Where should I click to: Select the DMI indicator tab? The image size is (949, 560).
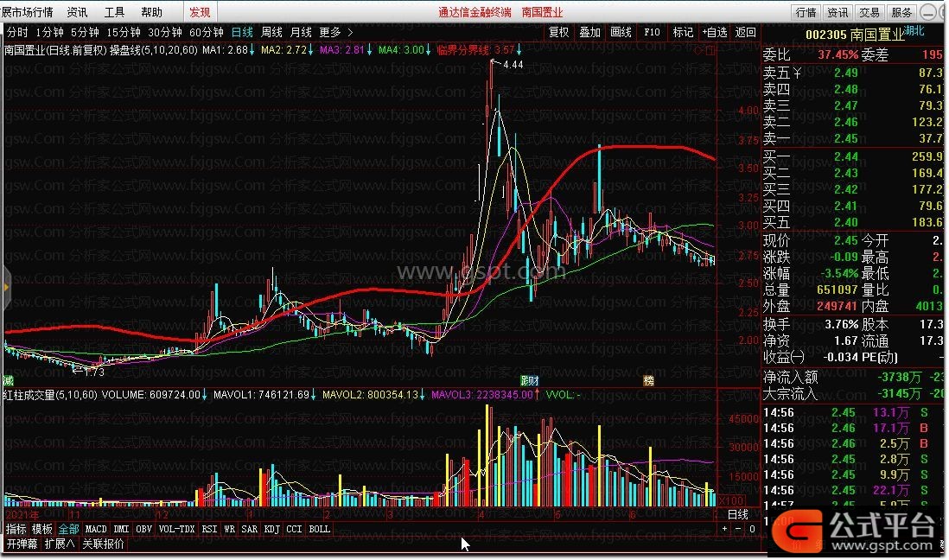121,529
